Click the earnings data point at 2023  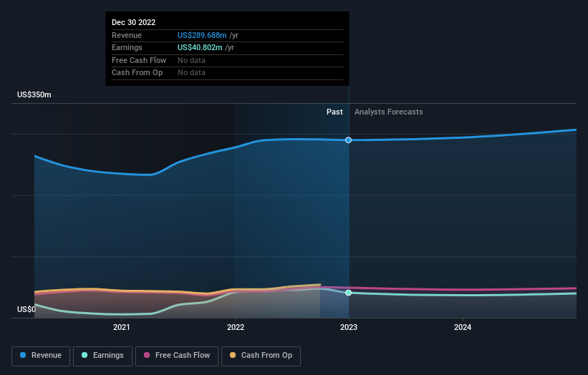(x=348, y=293)
